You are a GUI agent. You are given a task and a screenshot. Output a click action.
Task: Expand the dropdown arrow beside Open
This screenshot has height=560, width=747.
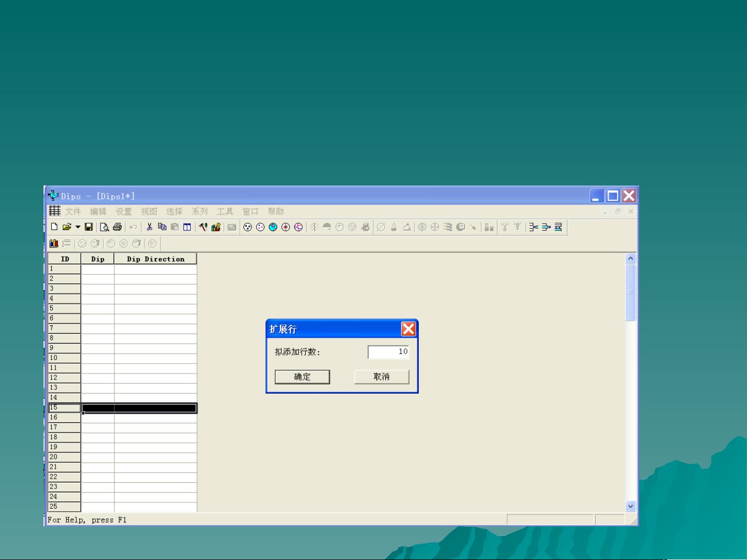pos(78,227)
